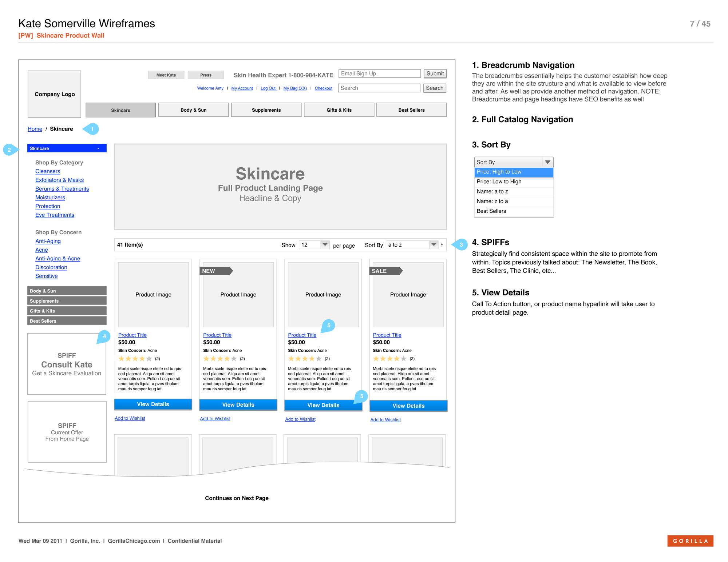Choose Name: a to z option
This screenshot has height=562, width=728.
coord(514,192)
